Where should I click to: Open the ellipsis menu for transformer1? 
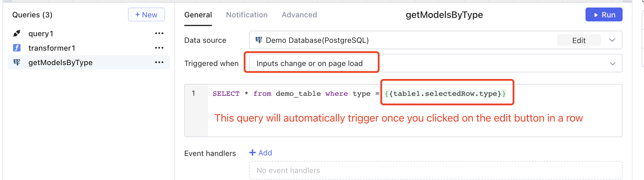click(159, 47)
